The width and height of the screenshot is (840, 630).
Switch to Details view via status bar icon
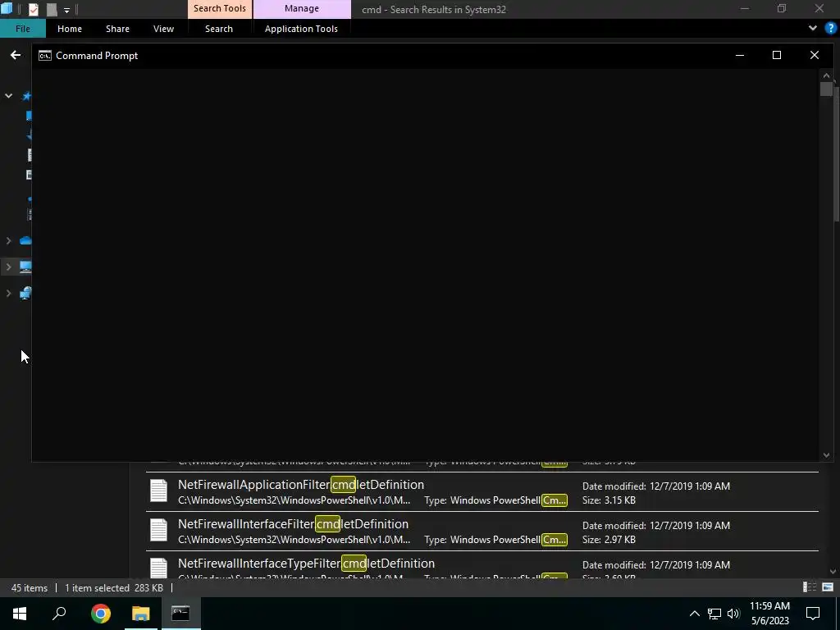pos(810,587)
